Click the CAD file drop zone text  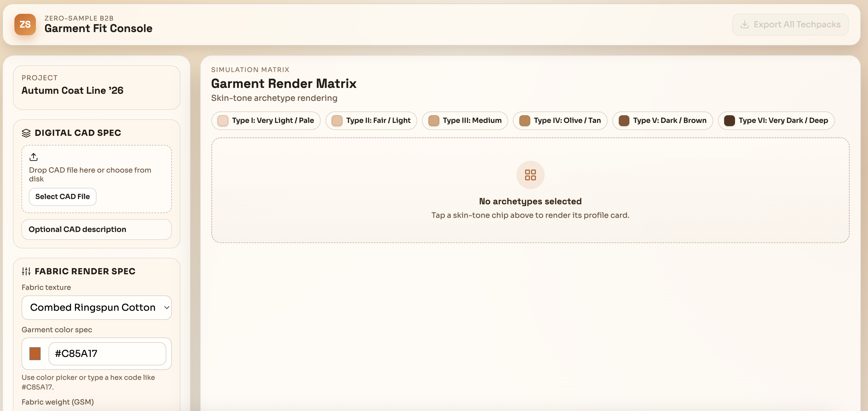coord(90,174)
